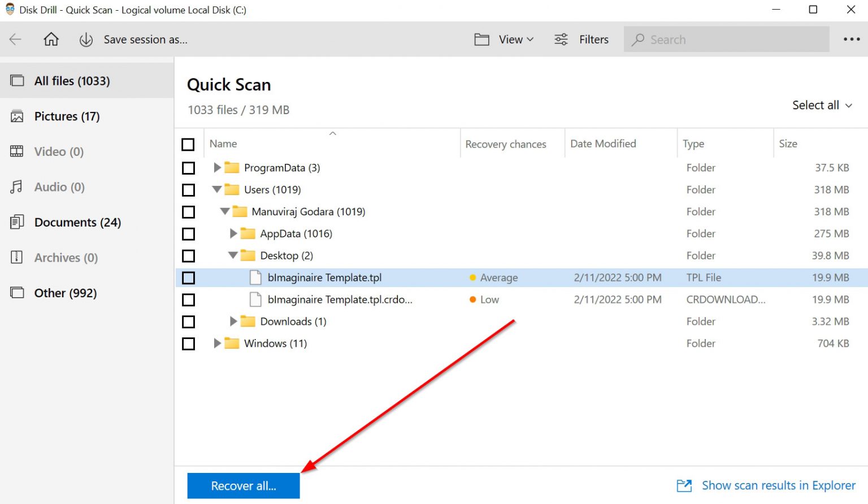Click the Save session download icon

pos(86,40)
